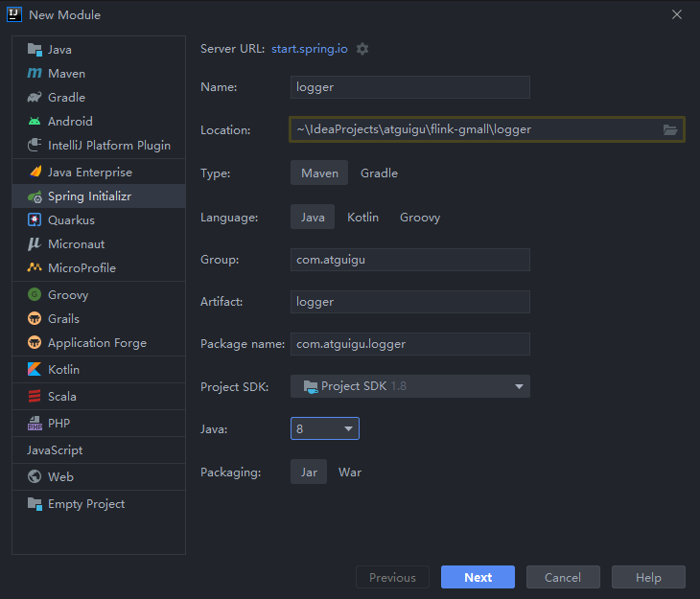Click the Kotlin logo icon

click(x=35, y=369)
